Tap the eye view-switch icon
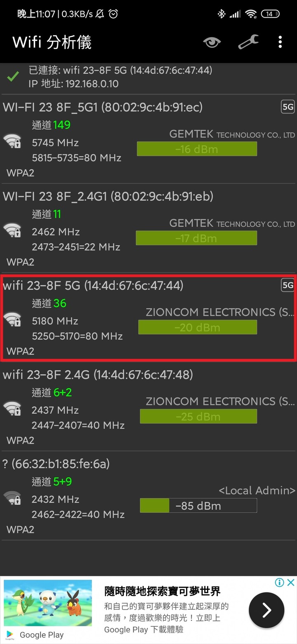Screen dimensions: 297x644 click(212, 42)
